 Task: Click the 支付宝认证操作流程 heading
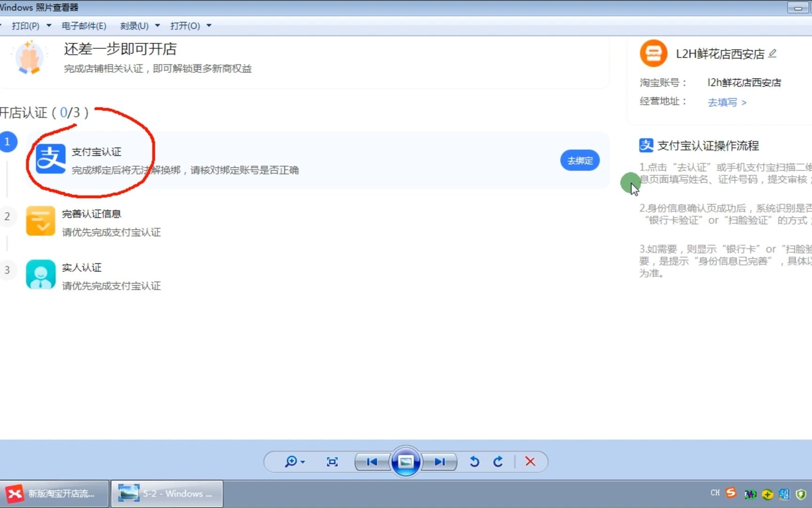pos(708,146)
